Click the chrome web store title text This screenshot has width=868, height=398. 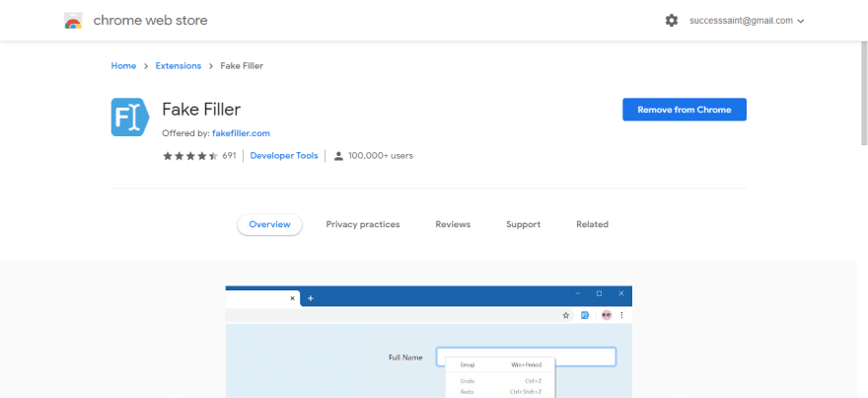click(151, 21)
